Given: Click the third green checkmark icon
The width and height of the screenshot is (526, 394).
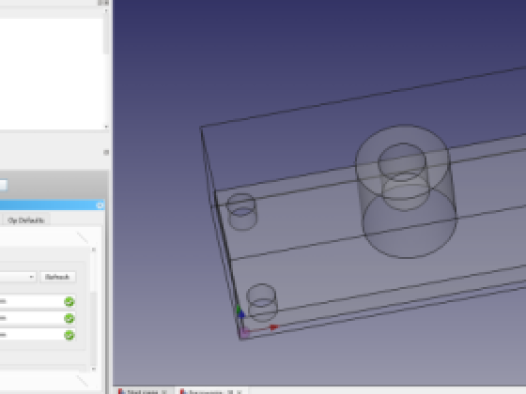Looking at the screenshot, I should pyautogui.click(x=69, y=335).
